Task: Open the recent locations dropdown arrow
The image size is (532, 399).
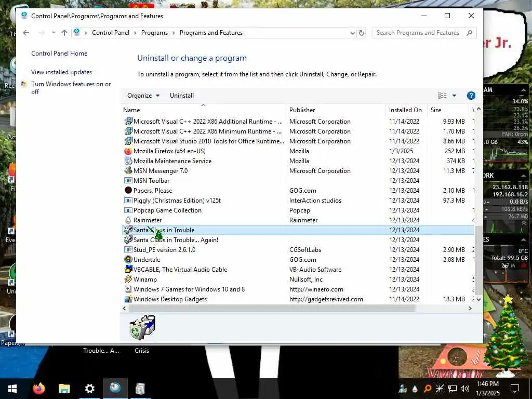Action: point(54,33)
